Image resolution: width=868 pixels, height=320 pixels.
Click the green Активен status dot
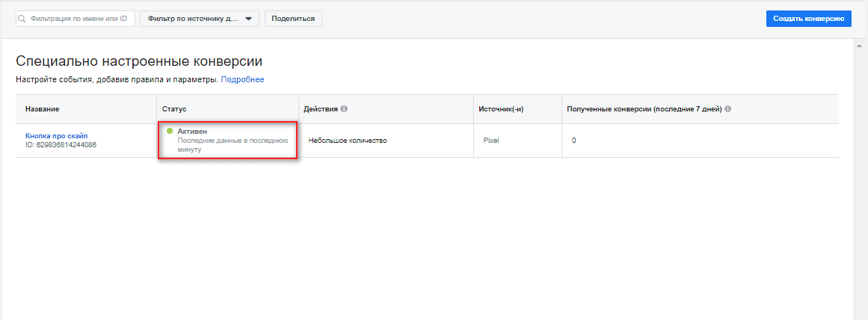170,131
